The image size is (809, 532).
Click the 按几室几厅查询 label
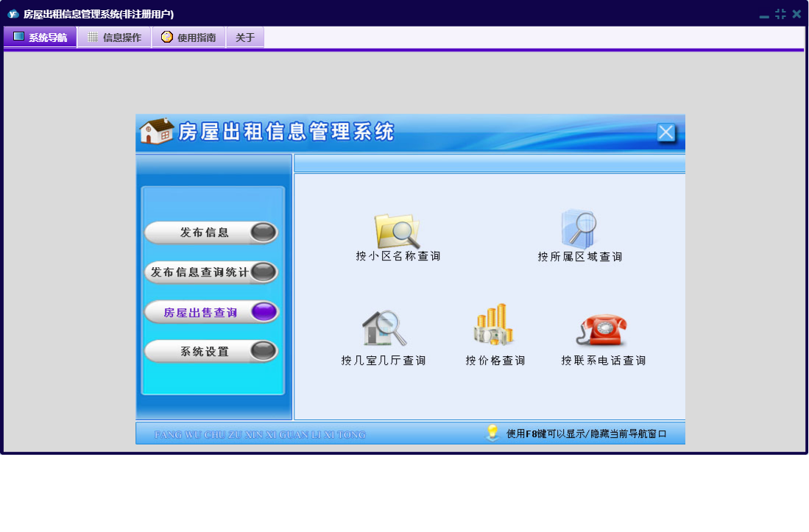pos(384,361)
